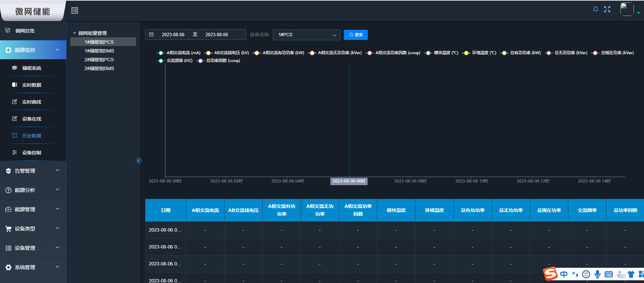The image size is (644, 283).
Task: Open 设备控制 submenu item
Action: pyautogui.click(x=33, y=153)
